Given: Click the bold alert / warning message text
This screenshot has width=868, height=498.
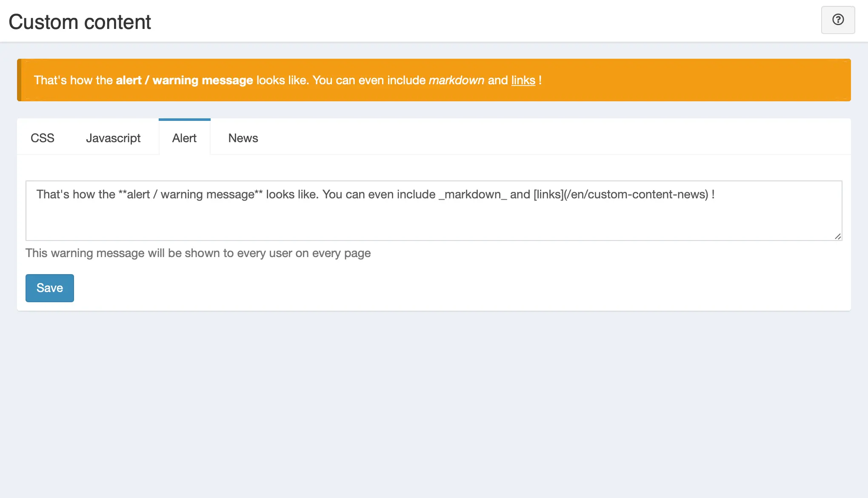Looking at the screenshot, I should coord(184,80).
